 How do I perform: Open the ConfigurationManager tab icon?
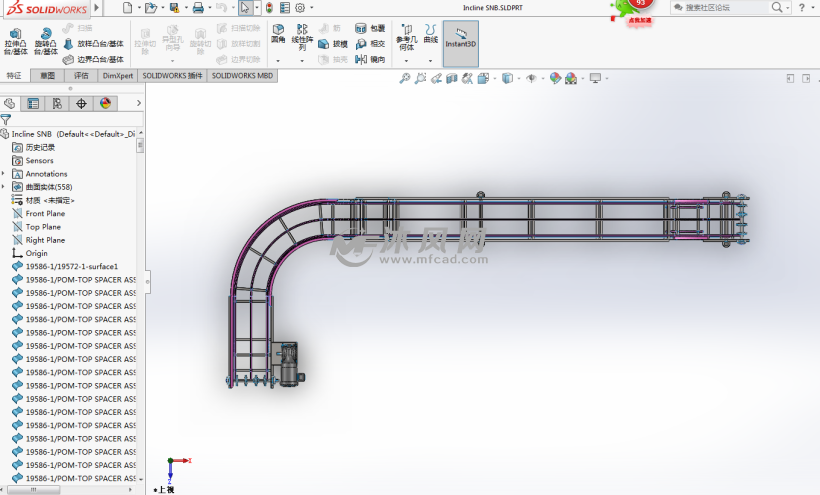[57, 103]
